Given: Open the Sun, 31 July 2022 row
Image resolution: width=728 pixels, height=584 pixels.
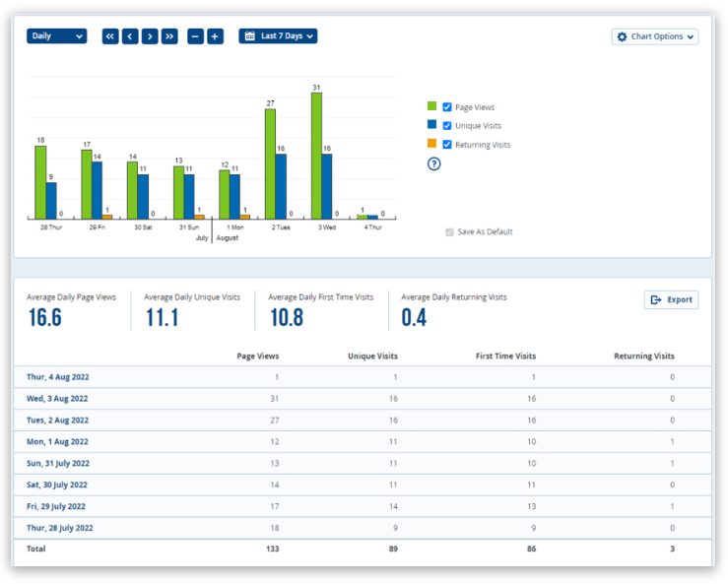Looking at the screenshot, I should pyautogui.click(x=363, y=463).
